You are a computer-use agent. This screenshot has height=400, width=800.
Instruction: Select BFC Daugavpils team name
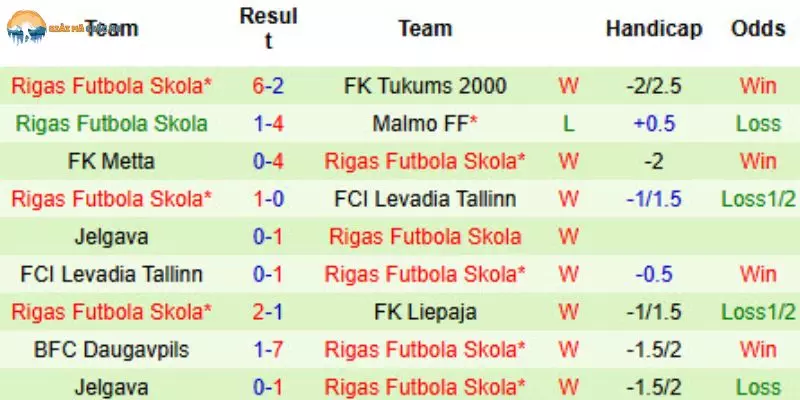111,349
